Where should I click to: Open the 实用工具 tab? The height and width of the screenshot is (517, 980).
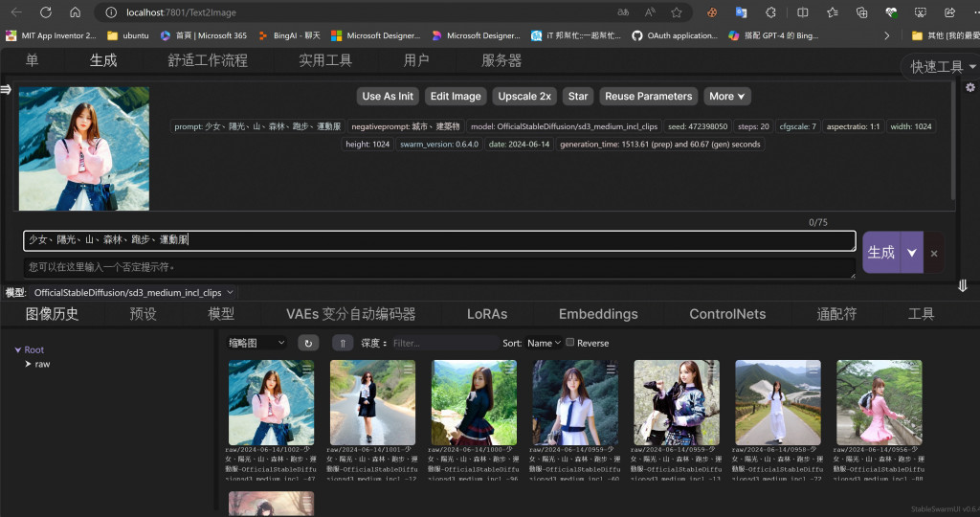tap(325, 60)
